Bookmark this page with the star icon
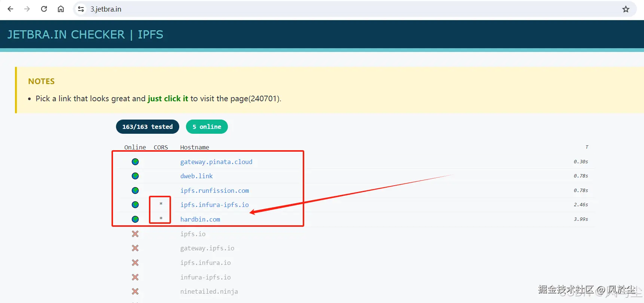This screenshot has width=644, height=303. pos(626,9)
